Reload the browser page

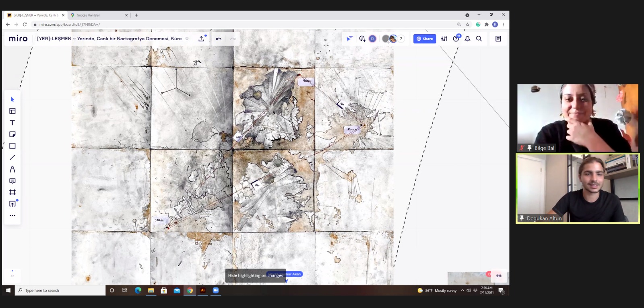pos(25,25)
